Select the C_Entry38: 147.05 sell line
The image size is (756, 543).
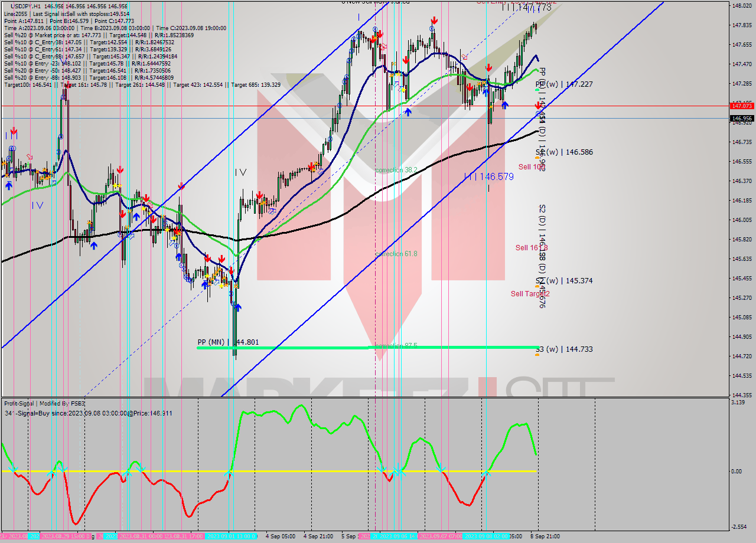coord(89,42)
